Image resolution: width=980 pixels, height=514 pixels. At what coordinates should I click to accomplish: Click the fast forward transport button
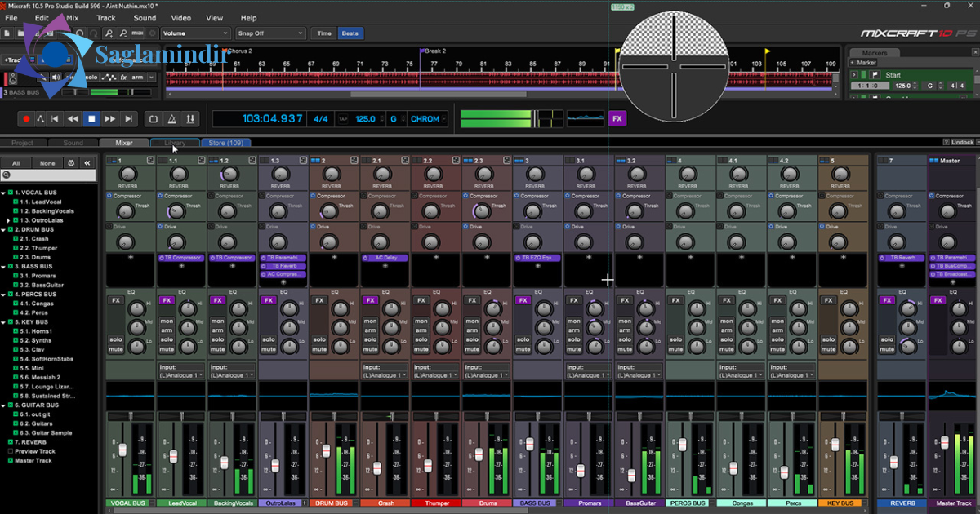click(110, 119)
